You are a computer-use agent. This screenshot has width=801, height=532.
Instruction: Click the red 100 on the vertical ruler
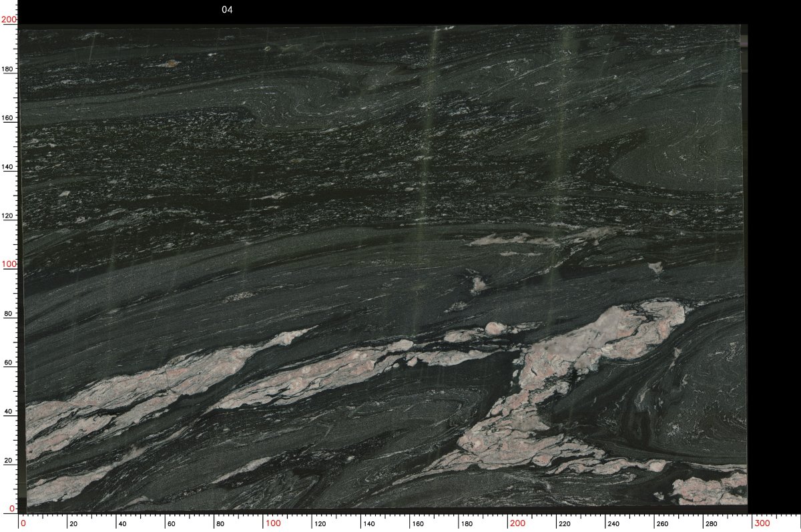pyautogui.click(x=9, y=264)
